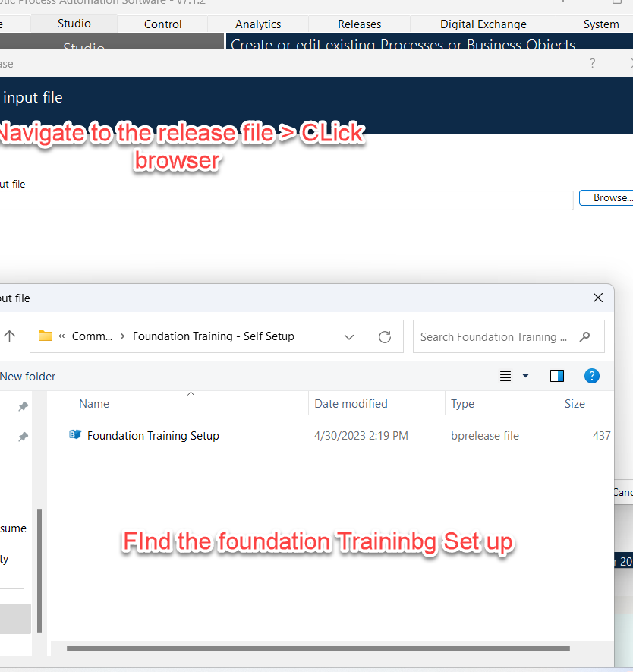Click the lower pin icon in sidebar
This screenshot has width=633, height=672.
pos(23,437)
